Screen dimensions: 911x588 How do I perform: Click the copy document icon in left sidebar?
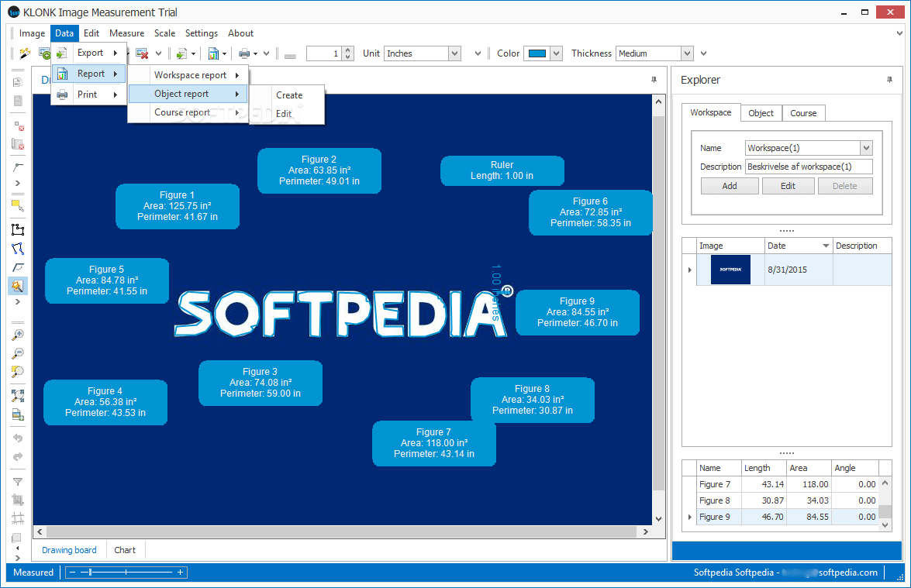point(18,82)
